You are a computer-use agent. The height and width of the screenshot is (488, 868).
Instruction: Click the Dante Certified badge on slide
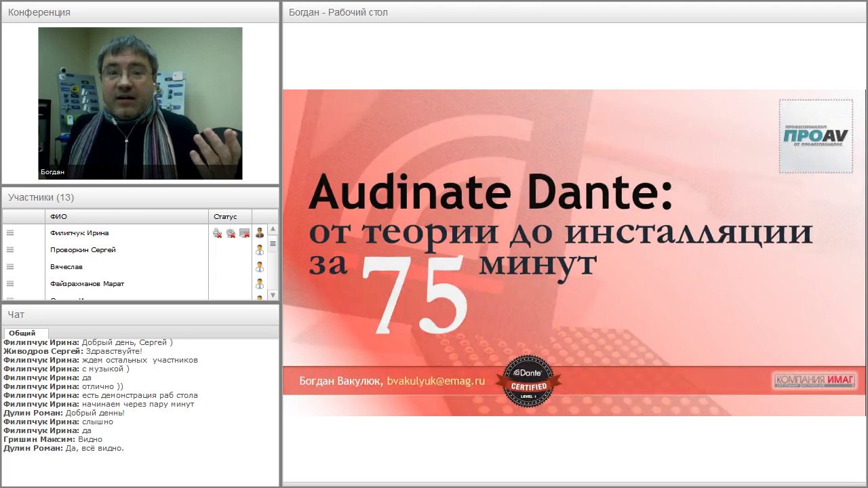[x=528, y=382]
